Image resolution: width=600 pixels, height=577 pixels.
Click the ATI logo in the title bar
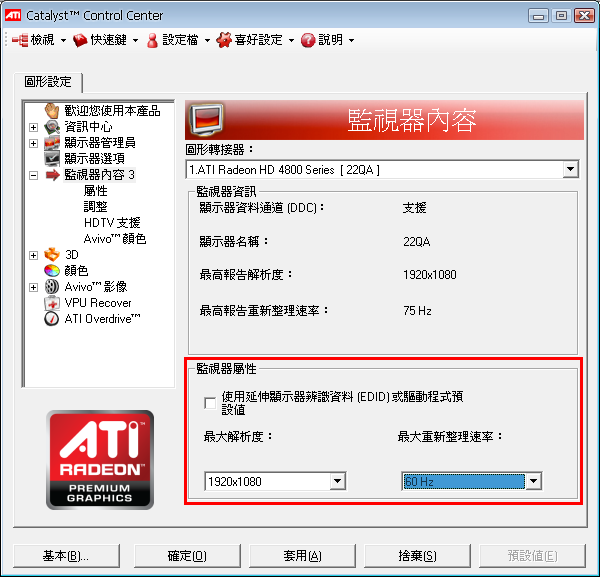coord(13,15)
